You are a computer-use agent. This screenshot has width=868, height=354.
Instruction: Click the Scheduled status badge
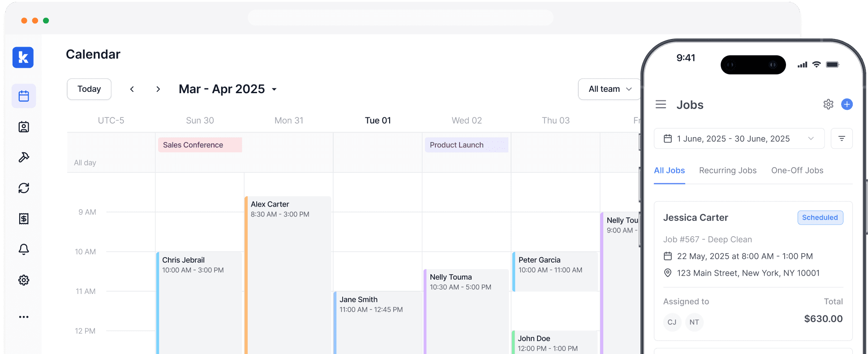point(820,217)
